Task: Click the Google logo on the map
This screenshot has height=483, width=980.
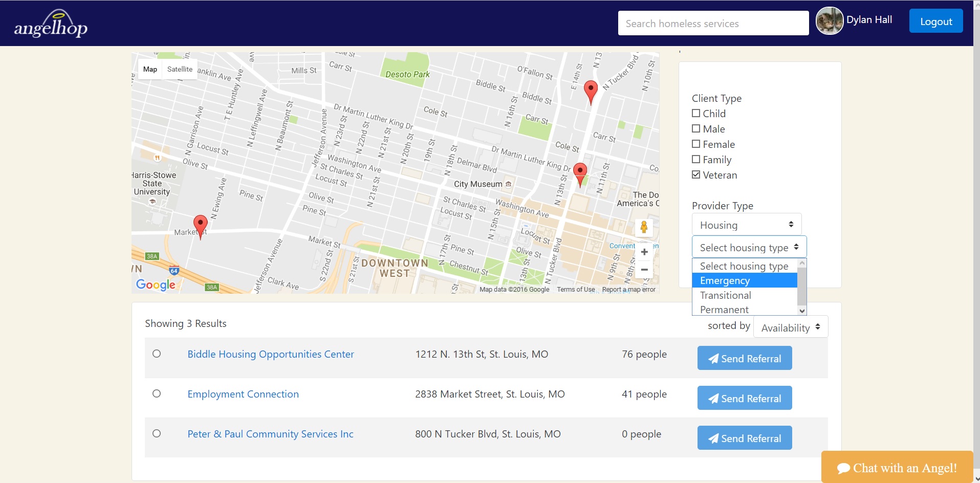Action: coord(156,284)
